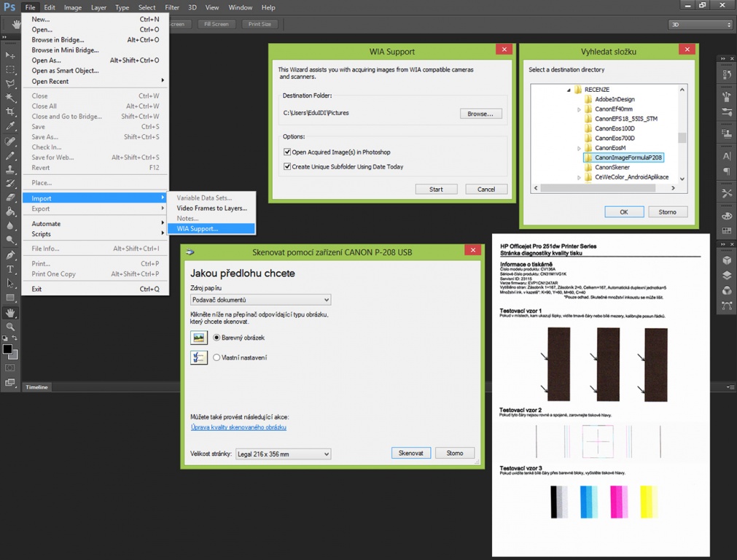Image resolution: width=737 pixels, height=560 pixels.
Task: Open the Paths panel
Action: pyautogui.click(x=727, y=306)
